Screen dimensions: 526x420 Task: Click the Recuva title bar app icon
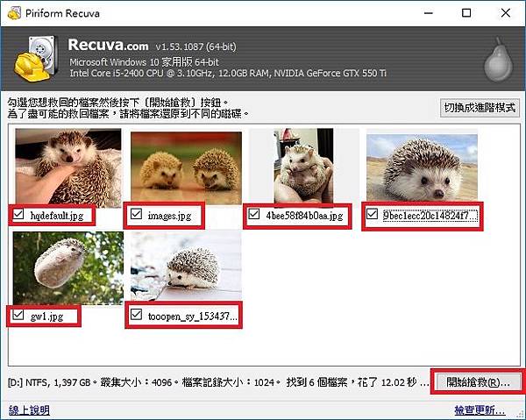14,13
